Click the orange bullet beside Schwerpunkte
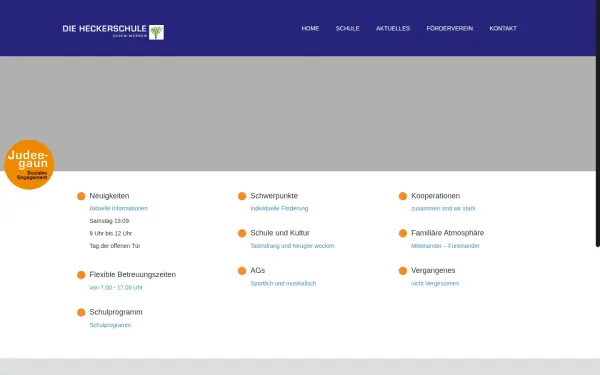Viewport: 600px width, 375px height. (x=242, y=196)
